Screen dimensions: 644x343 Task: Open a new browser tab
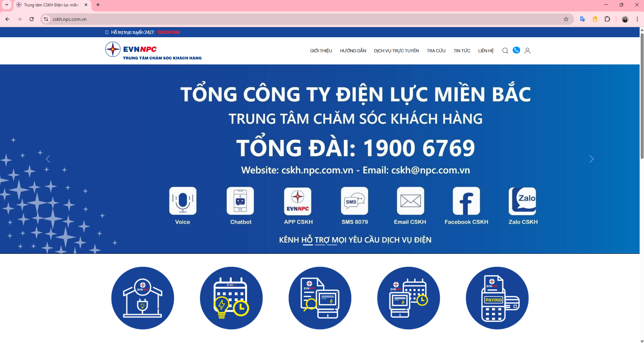(x=98, y=5)
